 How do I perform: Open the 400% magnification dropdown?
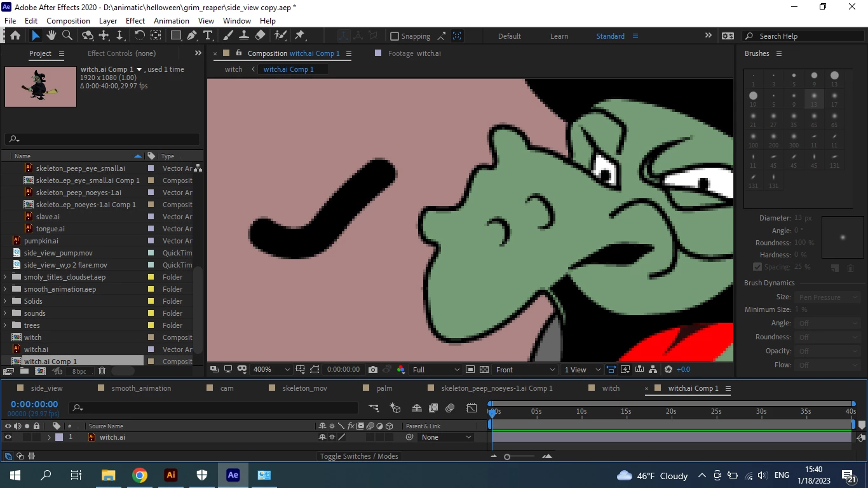(271, 369)
